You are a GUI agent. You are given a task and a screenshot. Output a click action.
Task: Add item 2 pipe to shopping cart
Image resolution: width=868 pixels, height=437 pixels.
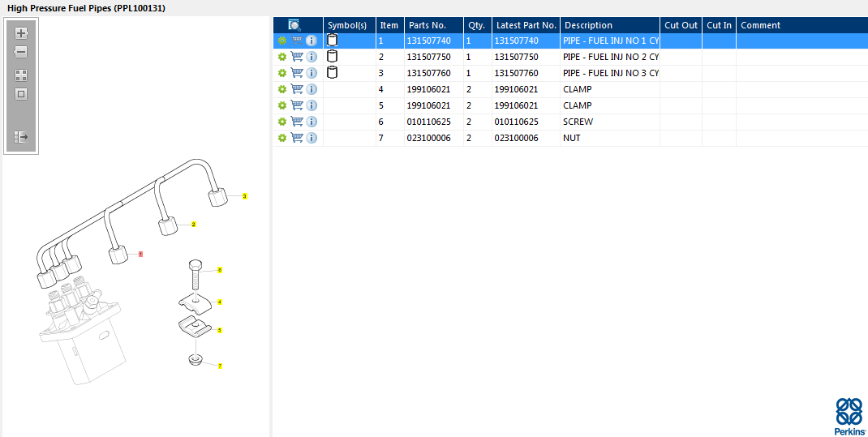tap(297, 57)
